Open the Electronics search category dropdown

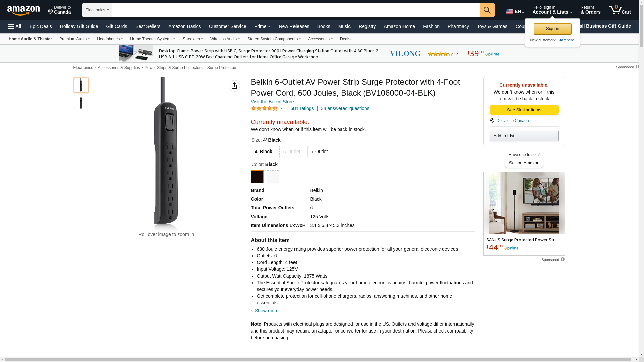click(97, 10)
